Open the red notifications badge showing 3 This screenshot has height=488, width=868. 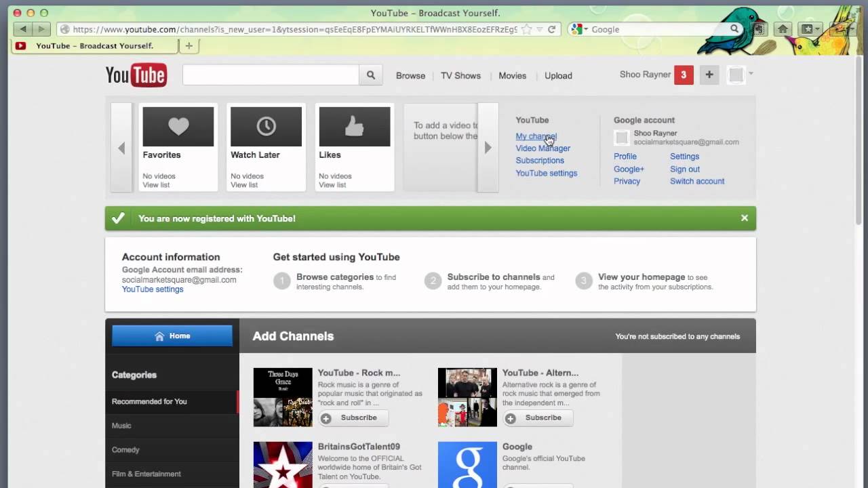click(x=684, y=75)
